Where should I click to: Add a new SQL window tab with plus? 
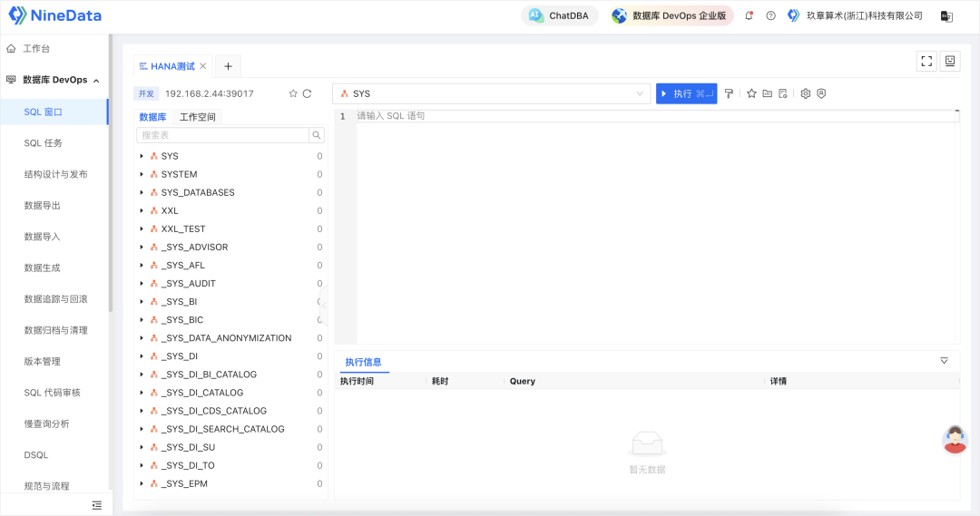click(228, 66)
